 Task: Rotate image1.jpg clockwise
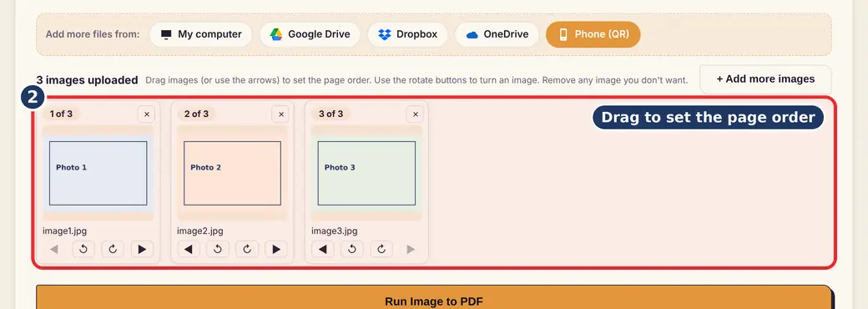(x=113, y=249)
